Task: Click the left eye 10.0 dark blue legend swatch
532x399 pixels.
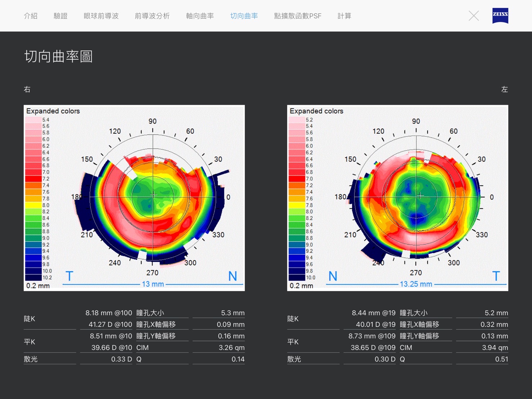Action: pos(297,277)
